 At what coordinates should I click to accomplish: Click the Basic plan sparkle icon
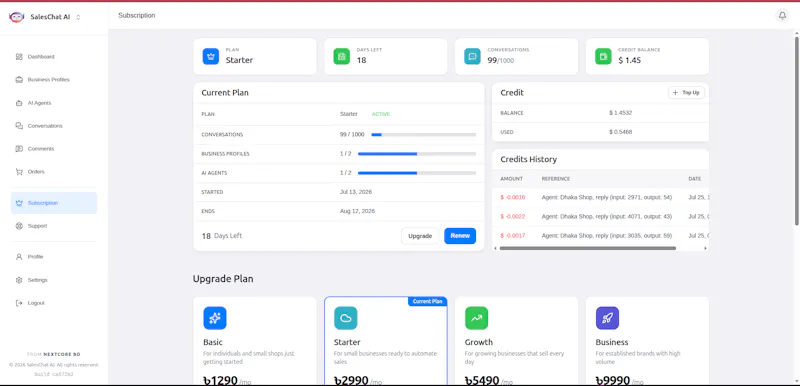tap(215, 318)
